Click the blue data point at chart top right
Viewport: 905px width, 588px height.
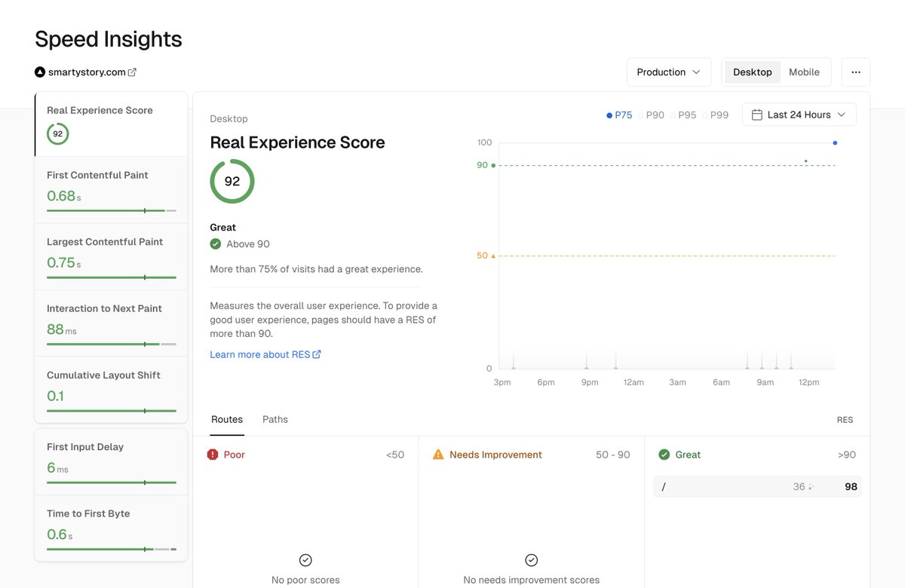coord(835,142)
